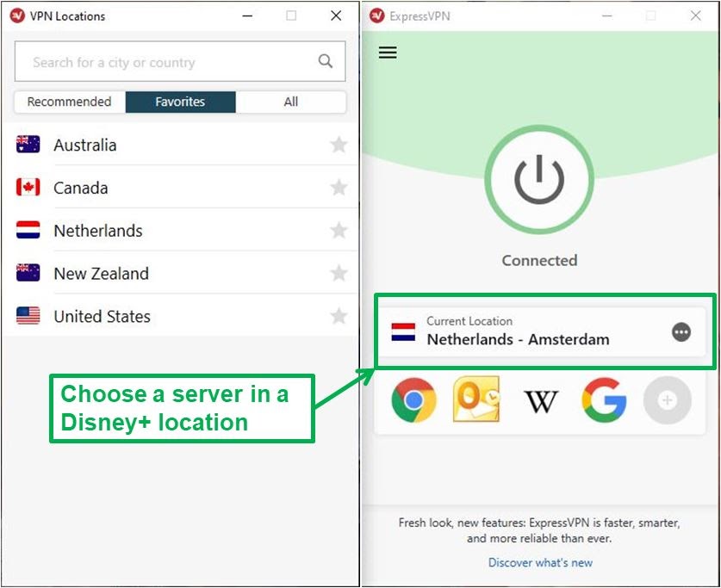Click the search magnifier icon
The image size is (721, 588).
click(325, 61)
